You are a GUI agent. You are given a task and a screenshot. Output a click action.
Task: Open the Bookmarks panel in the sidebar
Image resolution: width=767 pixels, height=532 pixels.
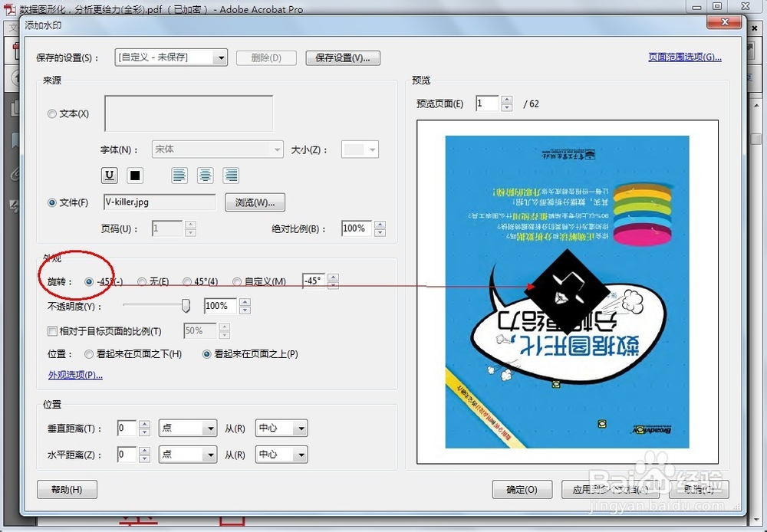click(15, 139)
